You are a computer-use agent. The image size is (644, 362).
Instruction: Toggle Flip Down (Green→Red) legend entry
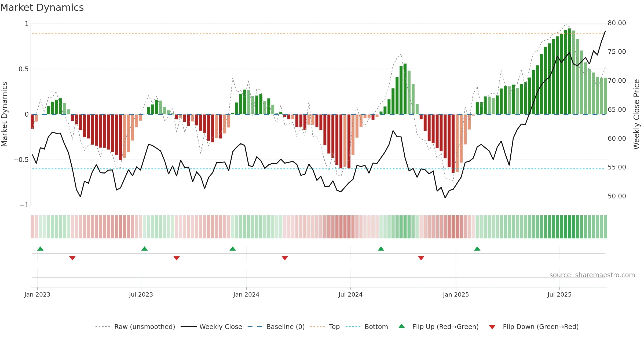tap(534, 327)
